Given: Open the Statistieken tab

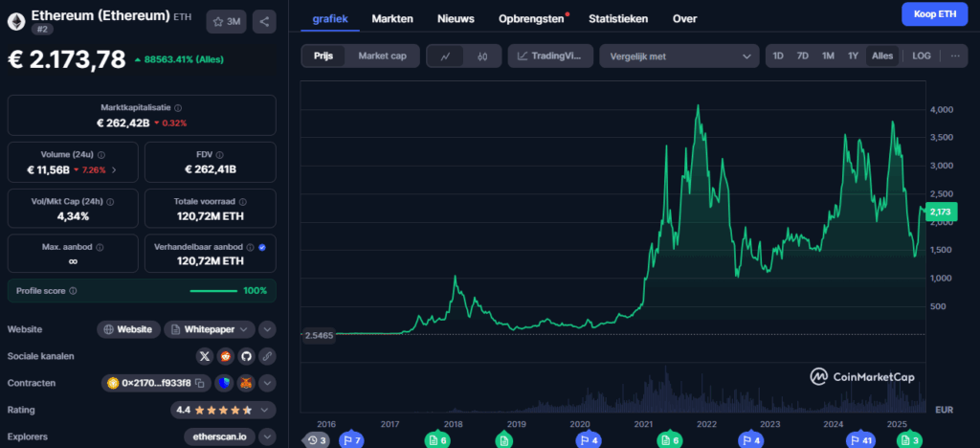Looking at the screenshot, I should (x=618, y=19).
